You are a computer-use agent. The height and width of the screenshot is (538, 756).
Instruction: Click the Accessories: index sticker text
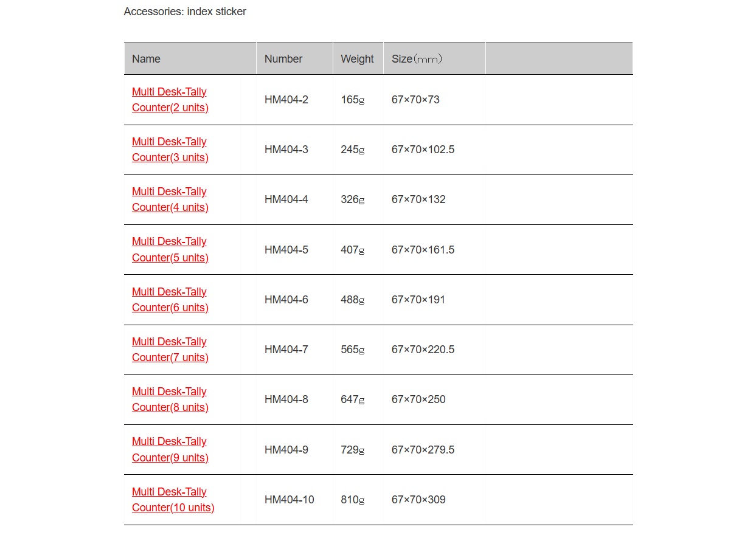185,12
